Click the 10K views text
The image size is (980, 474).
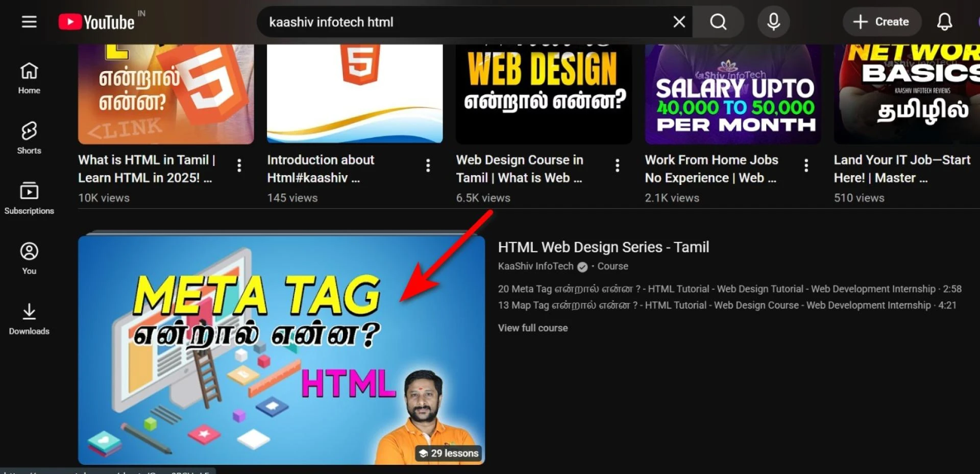(x=104, y=198)
